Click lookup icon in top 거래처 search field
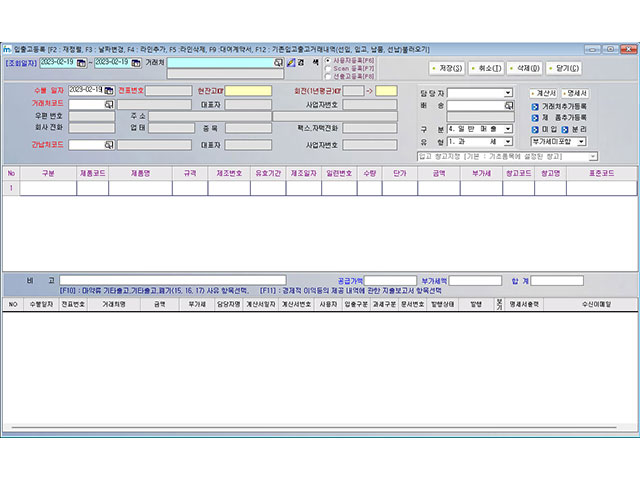The width and height of the screenshot is (640, 480). click(x=278, y=62)
